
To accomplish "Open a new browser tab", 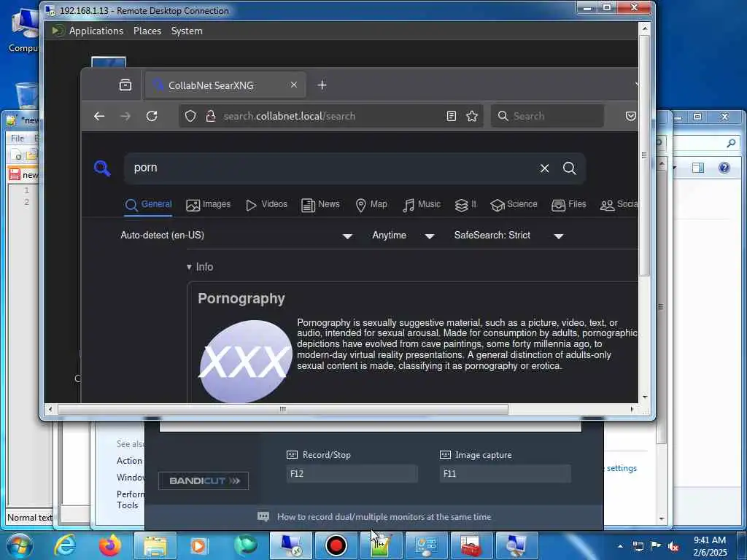I will click(x=322, y=85).
